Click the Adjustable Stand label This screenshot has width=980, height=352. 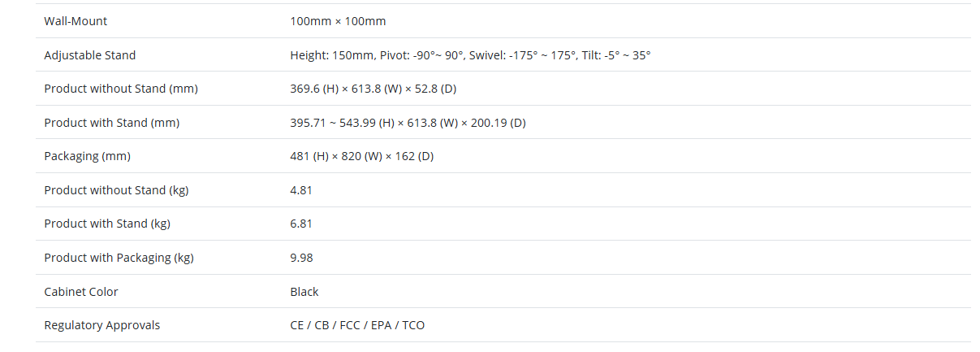pyautogui.click(x=90, y=55)
